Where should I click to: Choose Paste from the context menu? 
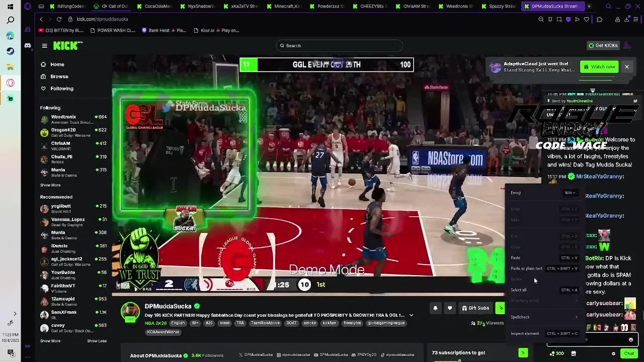coord(544,258)
